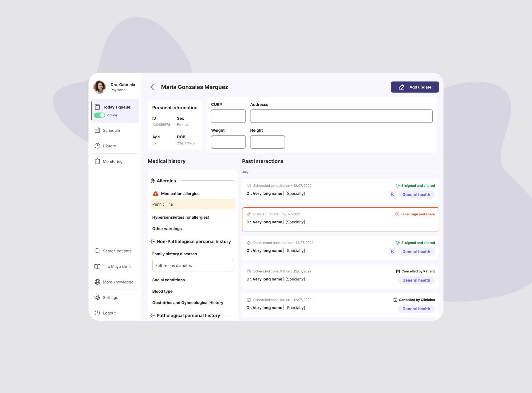The width and height of the screenshot is (532, 393).
Task: Click prescription icon on on-demand consultation
Action: pyautogui.click(x=392, y=252)
